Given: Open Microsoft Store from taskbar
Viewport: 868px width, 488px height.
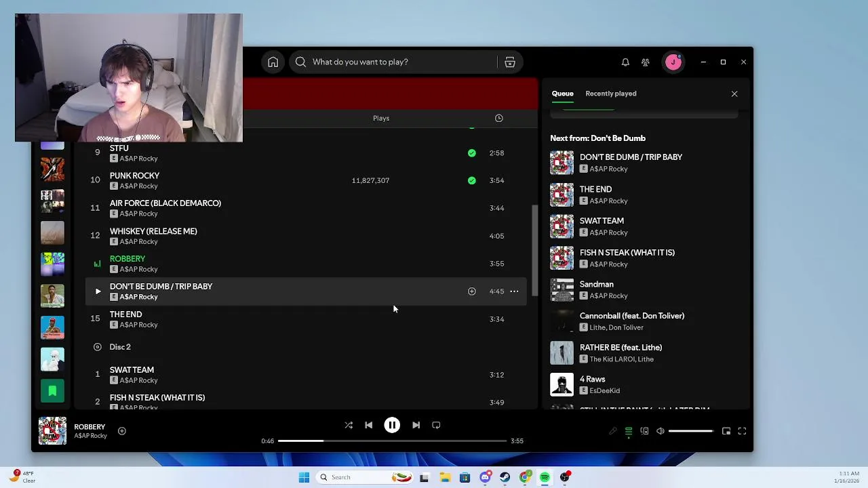Looking at the screenshot, I should tap(465, 478).
